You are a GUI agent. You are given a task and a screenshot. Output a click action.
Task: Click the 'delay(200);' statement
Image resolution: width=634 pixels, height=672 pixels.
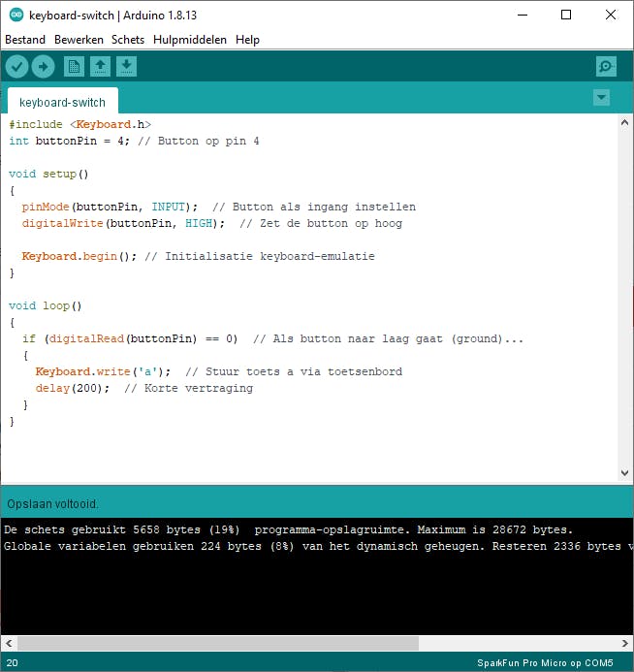[x=73, y=388]
